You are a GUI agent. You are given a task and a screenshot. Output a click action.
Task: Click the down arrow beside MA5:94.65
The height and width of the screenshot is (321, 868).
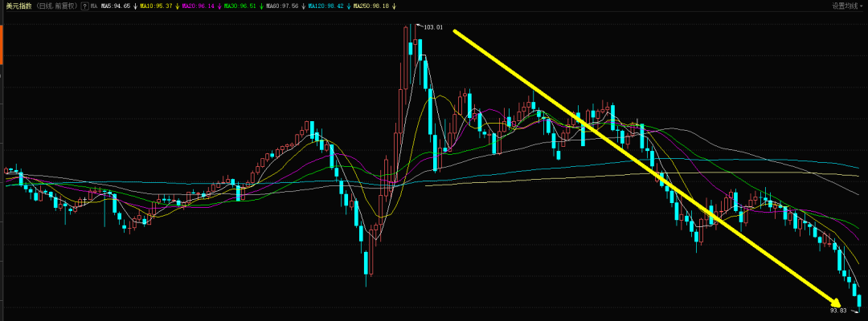coord(135,6)
